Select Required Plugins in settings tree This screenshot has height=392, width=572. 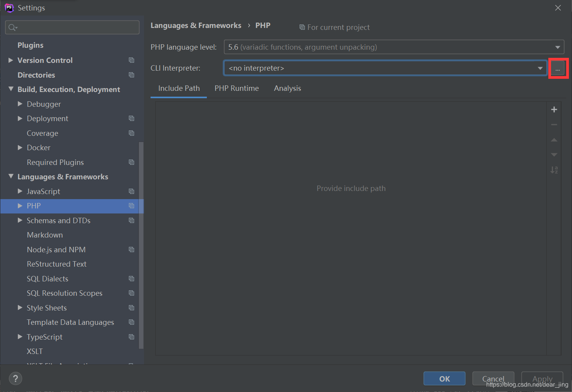coord(55,162)
